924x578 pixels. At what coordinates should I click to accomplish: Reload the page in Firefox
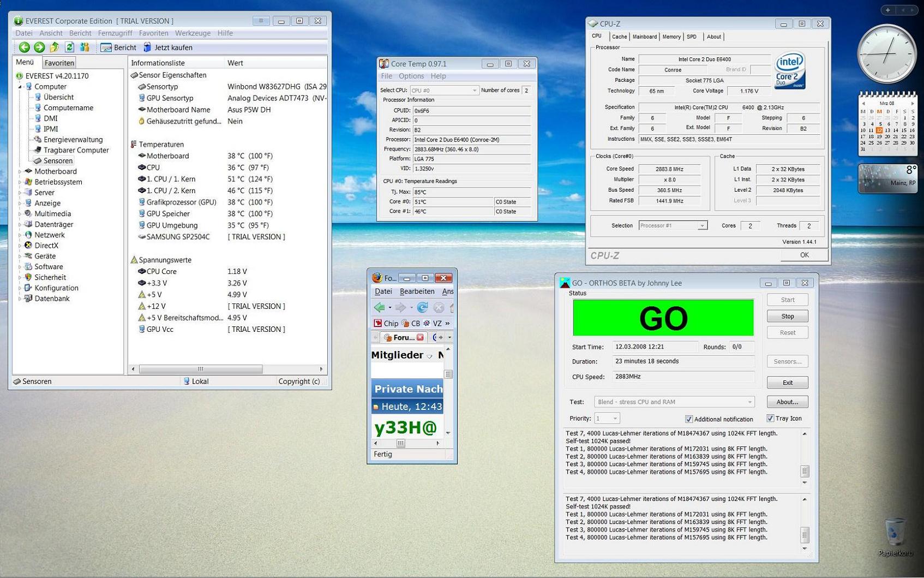tap(422, 308)
